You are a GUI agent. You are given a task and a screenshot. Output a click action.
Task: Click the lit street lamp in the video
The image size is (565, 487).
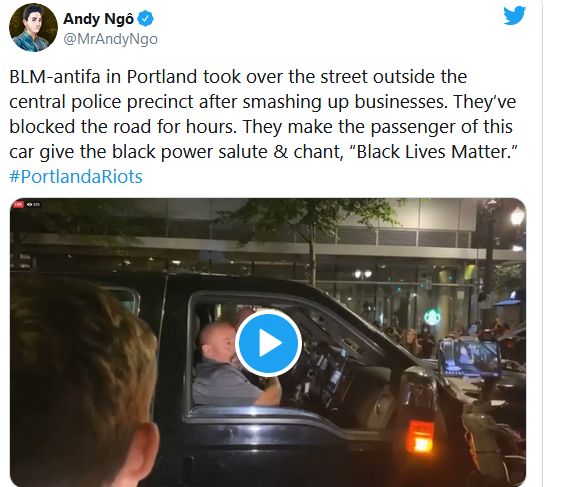pos(517,217)
